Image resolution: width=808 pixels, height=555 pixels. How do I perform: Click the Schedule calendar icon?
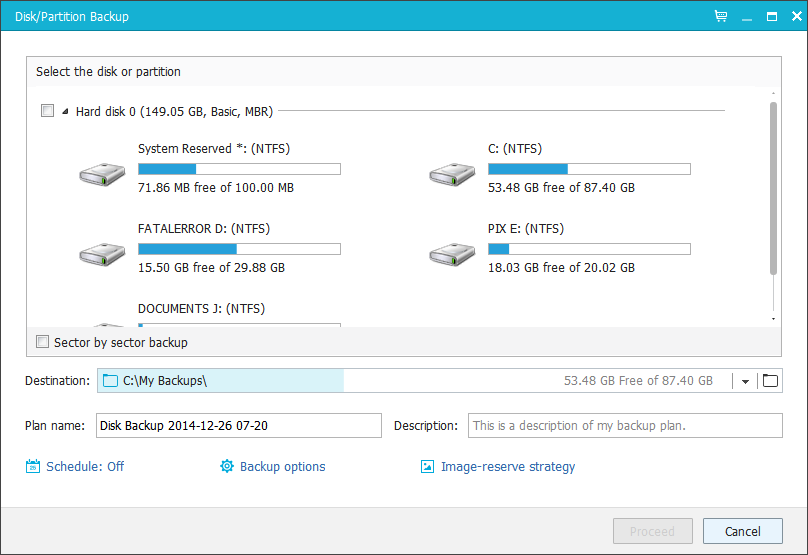(x=33, y=467)
